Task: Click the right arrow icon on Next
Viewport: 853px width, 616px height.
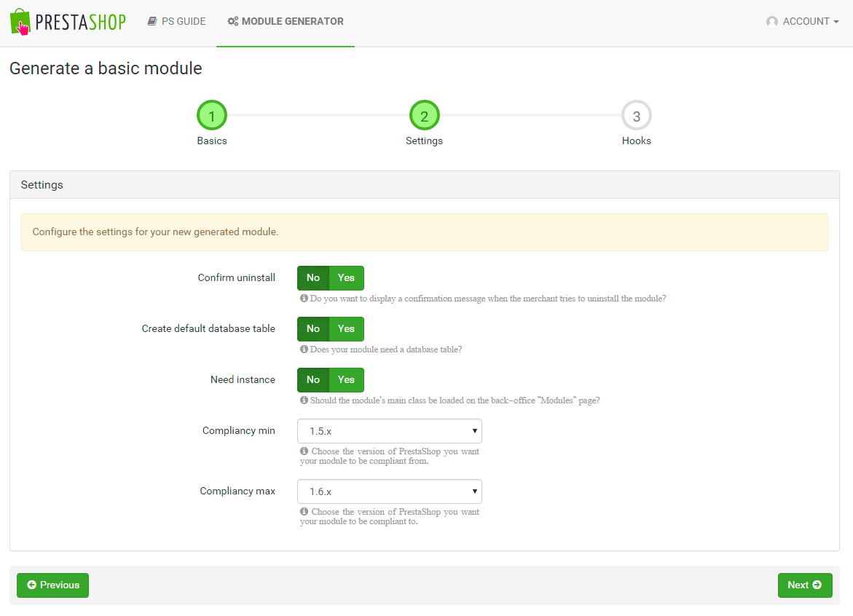Action: click(x=817, y=585)
